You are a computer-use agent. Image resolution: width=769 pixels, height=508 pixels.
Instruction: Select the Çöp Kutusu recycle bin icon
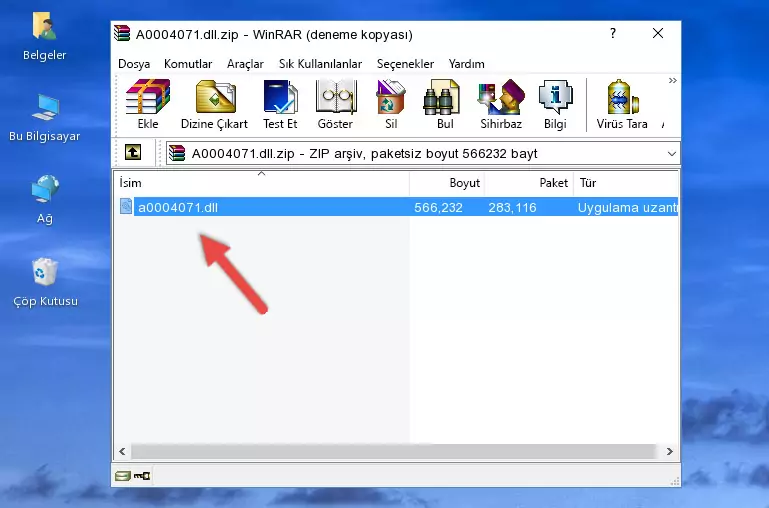point(45,283)
